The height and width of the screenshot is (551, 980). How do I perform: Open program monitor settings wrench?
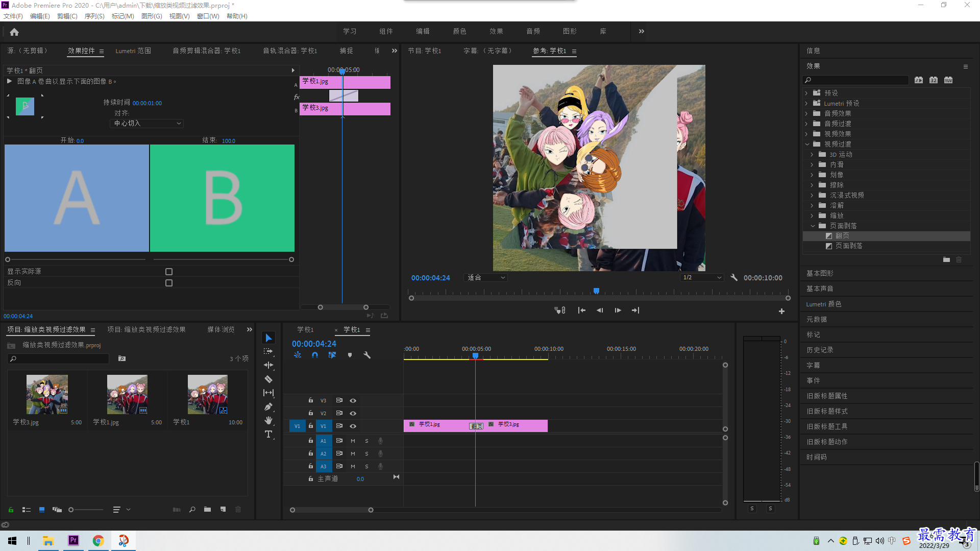pos(734,277)
